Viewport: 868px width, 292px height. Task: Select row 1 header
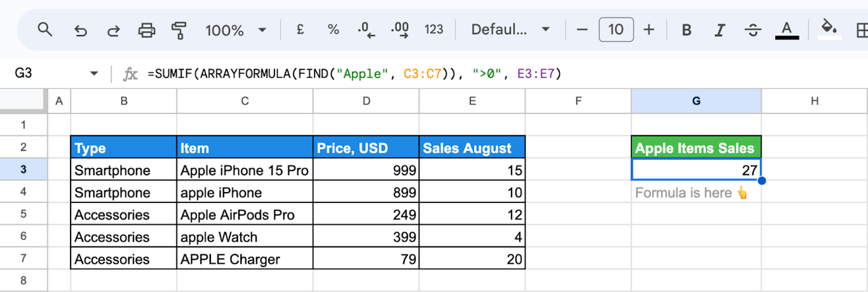click(24, 125)
